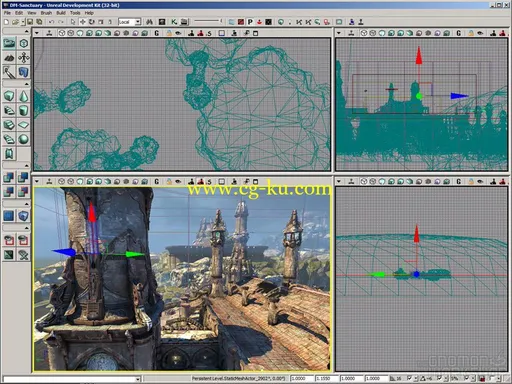Choose the Curved staircase brush builder

pyautogui.click(x=9, y=110)
